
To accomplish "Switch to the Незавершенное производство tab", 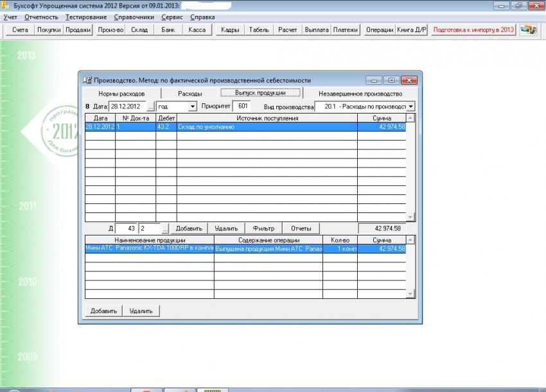I will (360, 94).
